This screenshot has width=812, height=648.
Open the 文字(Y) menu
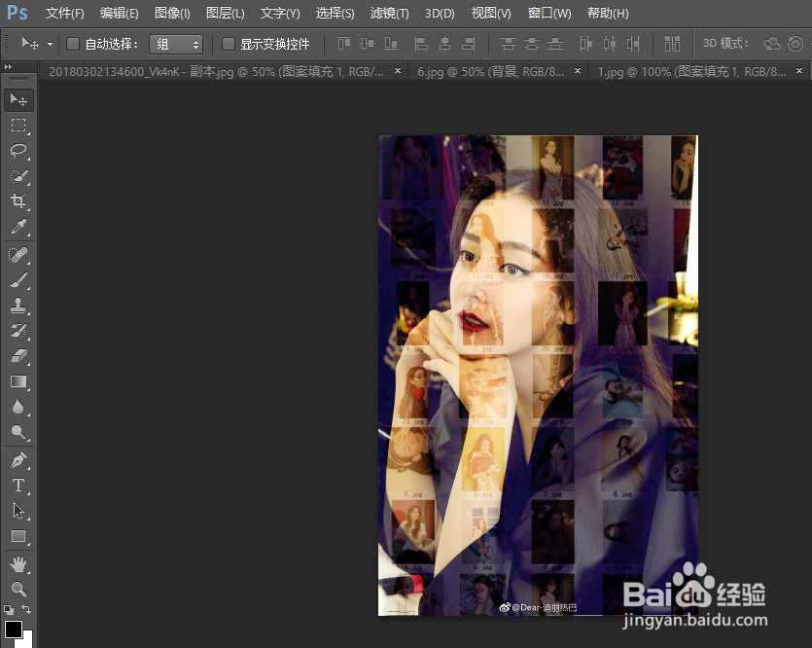280,13
